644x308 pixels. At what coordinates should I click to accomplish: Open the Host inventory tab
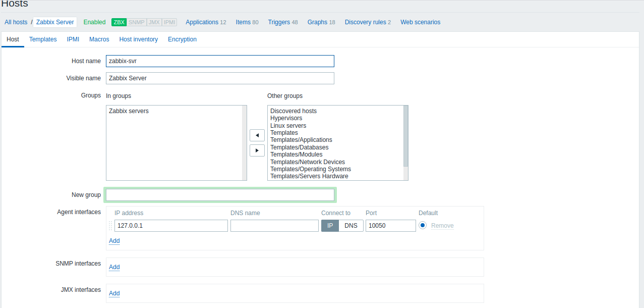tap(138, 39)
